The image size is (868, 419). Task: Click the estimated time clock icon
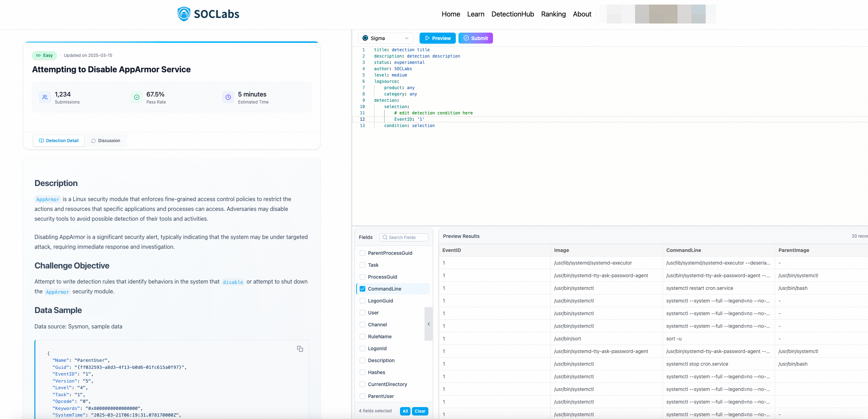pyautogui.click(x=228, y=97)
